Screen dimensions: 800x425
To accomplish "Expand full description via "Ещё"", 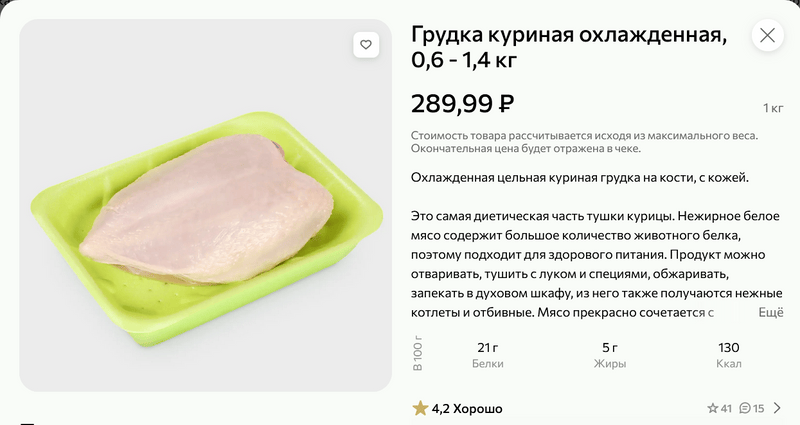I will tap(770, 313).
